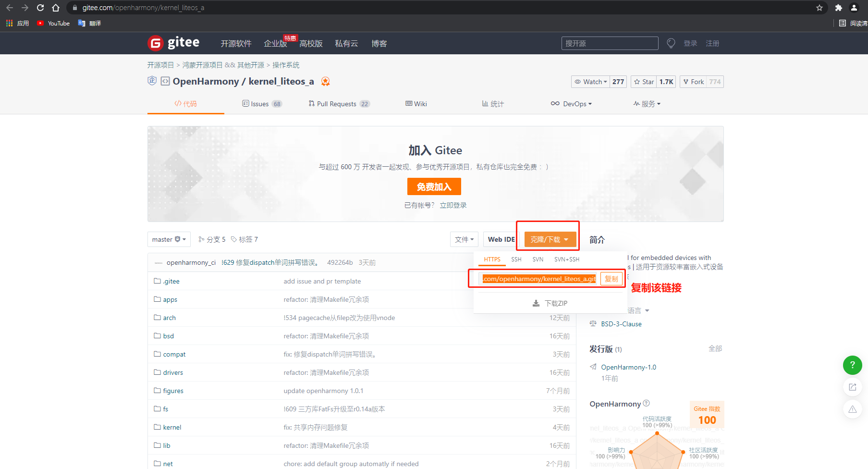Open the Pull Requests tab
The height and width of the screenshot is (469, 868).
tap(339, 104)
